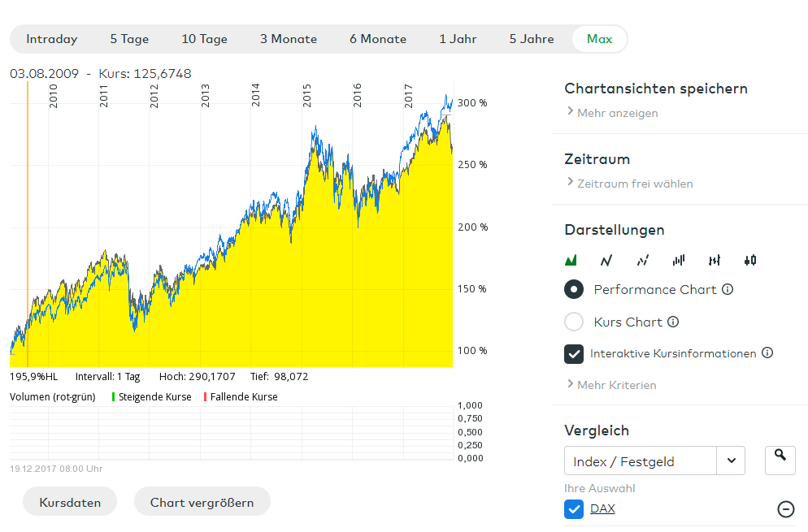
Task: Select the area (mountain) chart display icon
Action: 571,260
